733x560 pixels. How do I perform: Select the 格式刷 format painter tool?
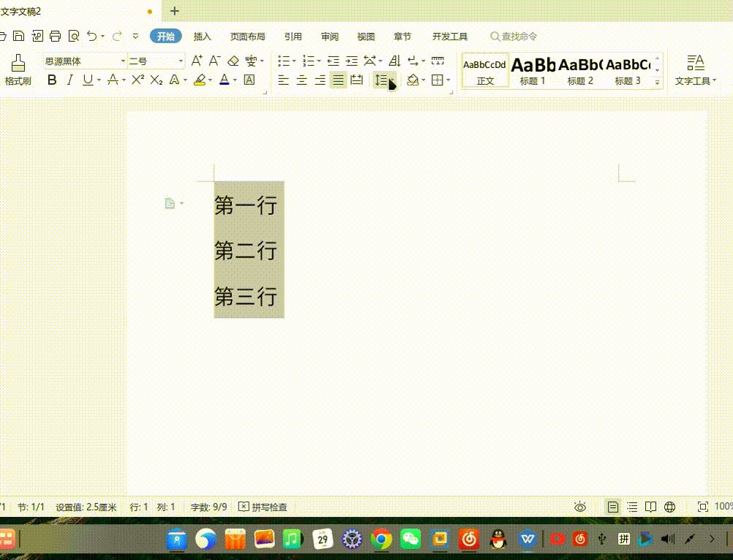pyautogui.click(x=18, y=69)
